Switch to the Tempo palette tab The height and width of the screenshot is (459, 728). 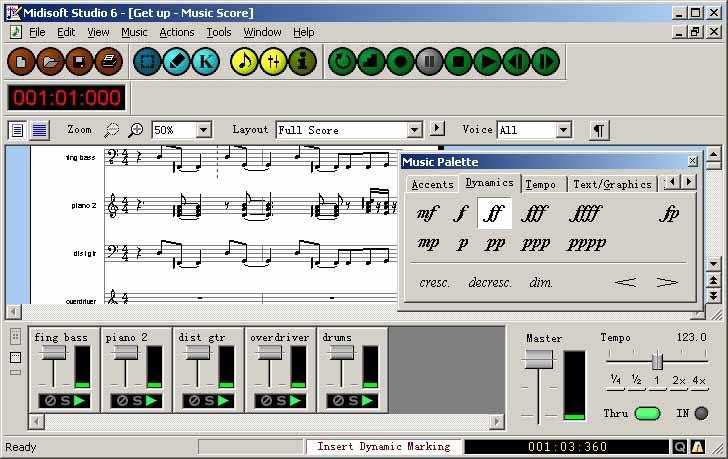click(x=541, y=184)
